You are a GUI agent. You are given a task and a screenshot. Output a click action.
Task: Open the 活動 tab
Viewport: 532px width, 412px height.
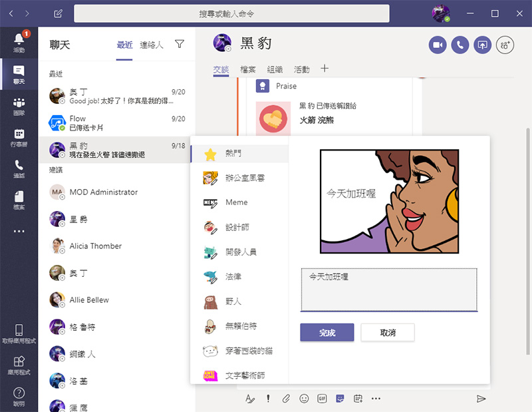click(x=302, y=69)
